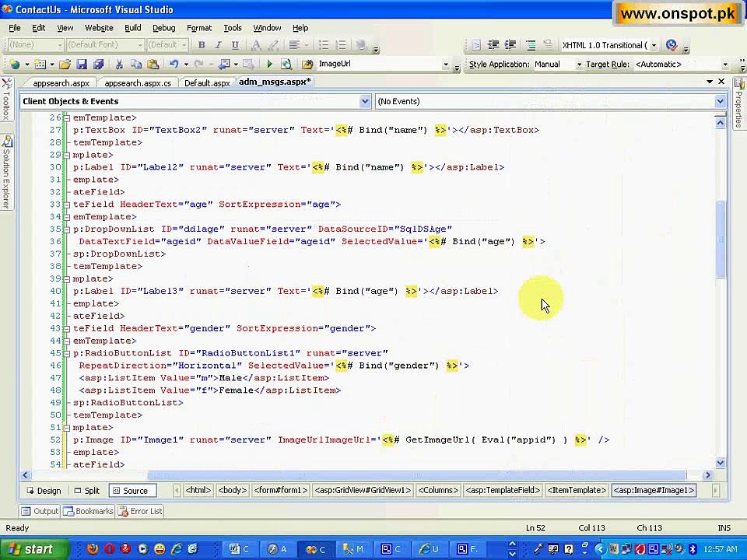This screenshot has width=747, height=560.
Task: Start debugging with the green play icon
Action: (x=269, y=64)
